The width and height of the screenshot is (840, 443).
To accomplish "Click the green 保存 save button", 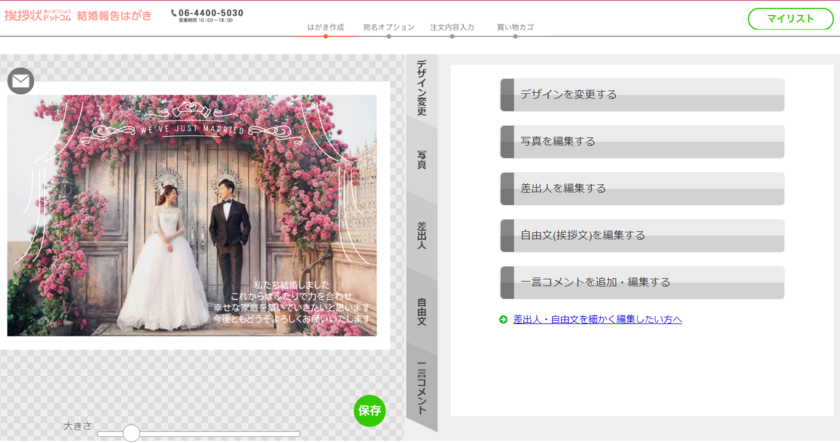I will [x=370, y=410].
